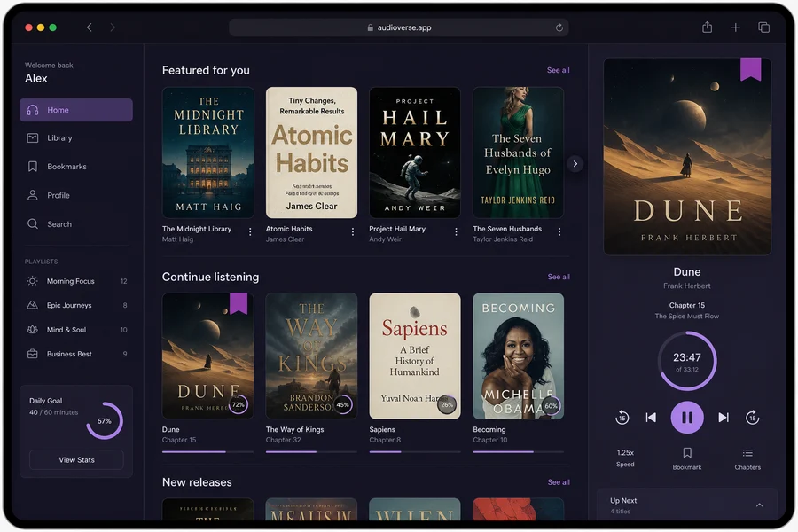Click the 45% badge on Way of Kings

coord(342,404)
